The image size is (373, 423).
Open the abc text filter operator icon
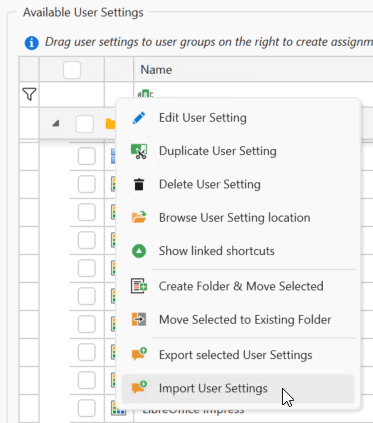[x=145, y=94]
